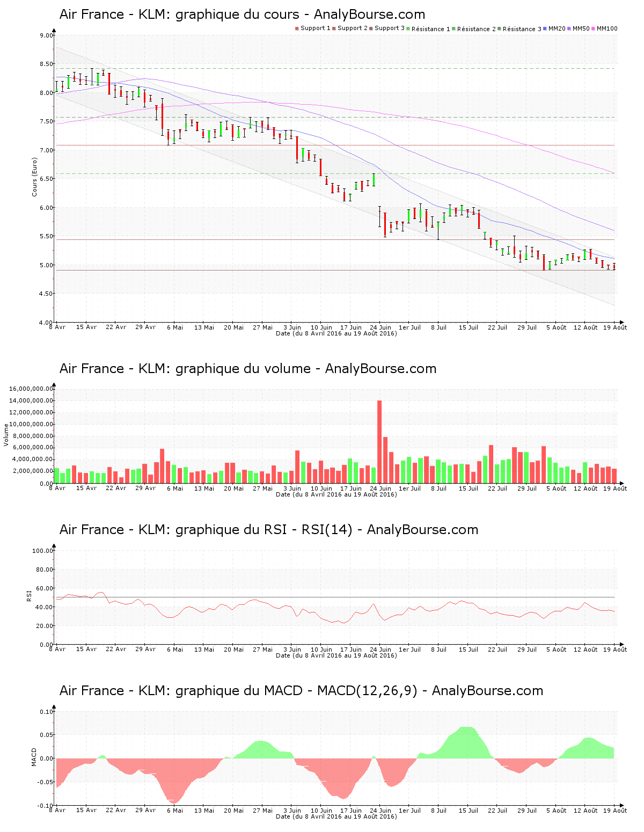Screen dimensions: 644x832
Task: Click the MM50 purple legend swatch
Action: click(x=570, y=28)
